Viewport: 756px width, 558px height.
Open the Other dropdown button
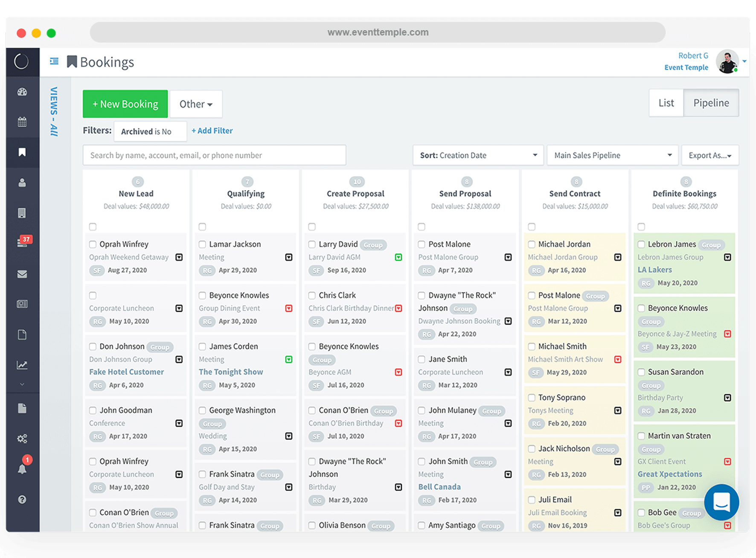[x=196, y=104]
